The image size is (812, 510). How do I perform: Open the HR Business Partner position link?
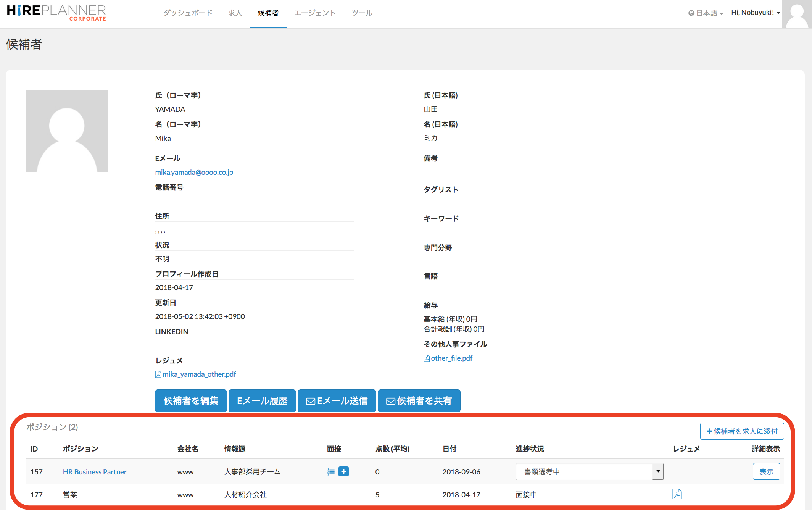click(95, 472)
